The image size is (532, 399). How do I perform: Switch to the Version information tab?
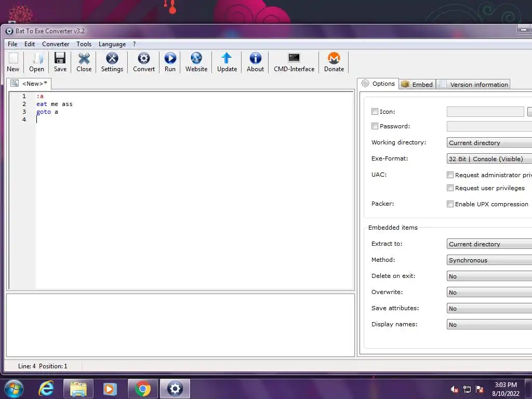click(x=474, y=85)
